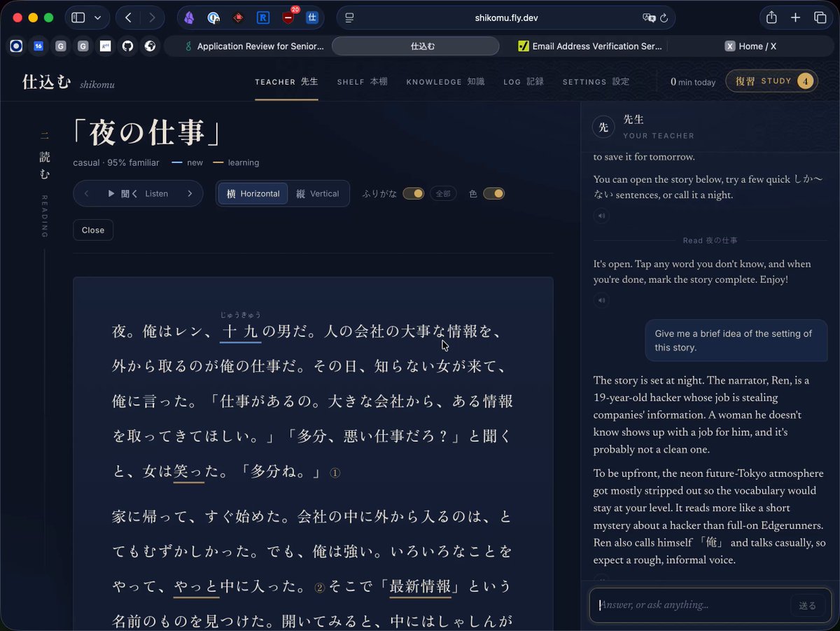Toggle the ふりがな furigana switch

413,194
